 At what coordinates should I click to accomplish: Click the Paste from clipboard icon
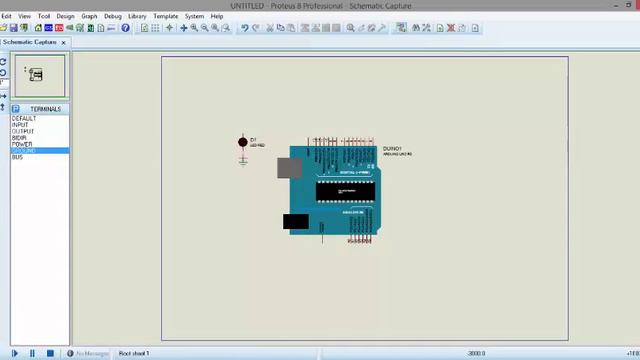click(291, 28)
